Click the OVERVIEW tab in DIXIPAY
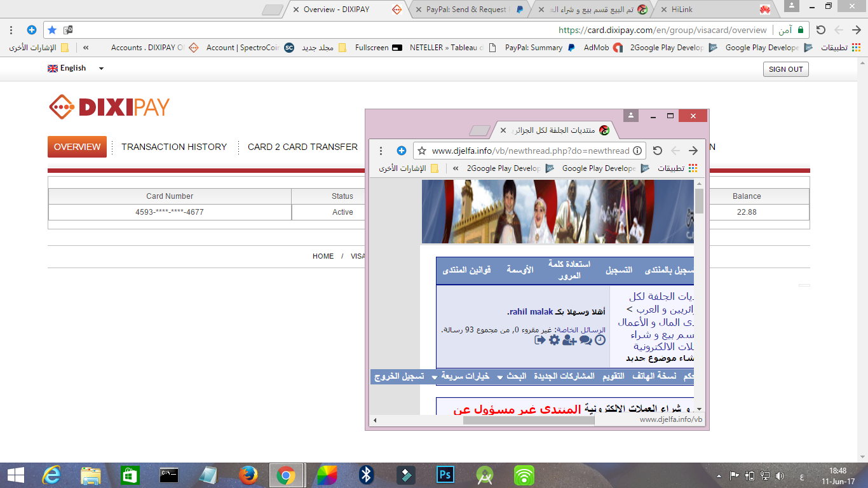 click(x=77, y=147)
